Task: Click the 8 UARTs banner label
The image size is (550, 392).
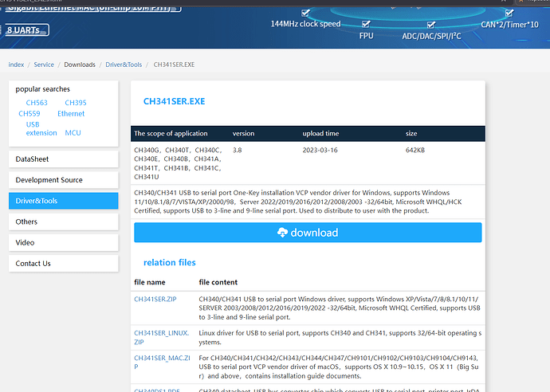Action: [x=26, y=30]
